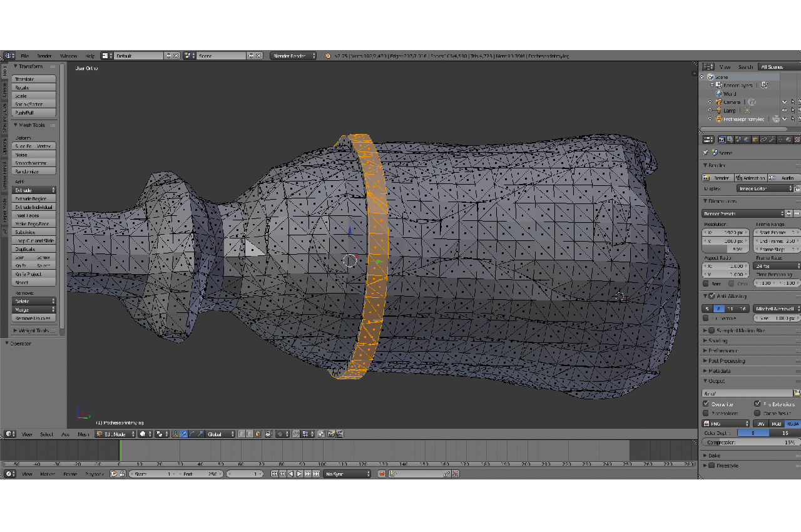The width and height of the screenshot is (801, 532).
Task: Open the File menu
Action: tap(25, 56)
